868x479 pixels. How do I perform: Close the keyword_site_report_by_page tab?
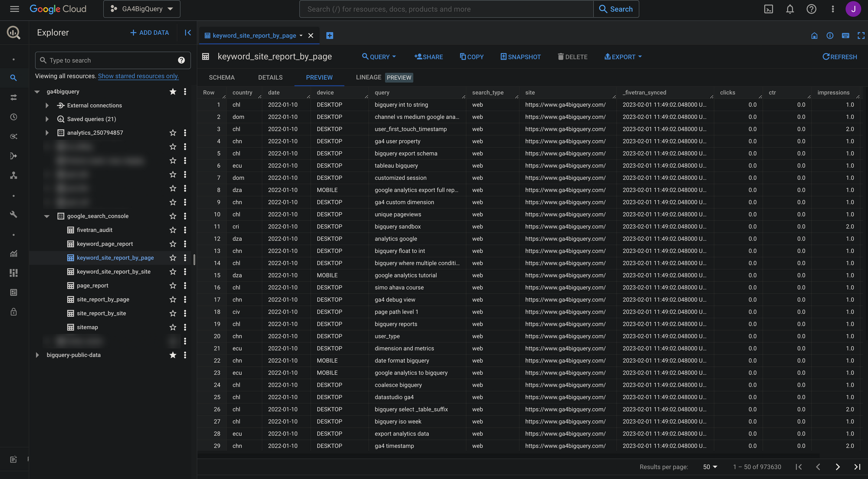coord(311,36)
